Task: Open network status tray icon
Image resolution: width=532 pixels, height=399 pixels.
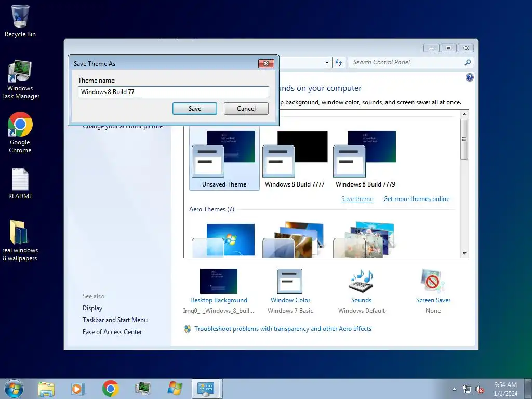Action: click(467, 389)
